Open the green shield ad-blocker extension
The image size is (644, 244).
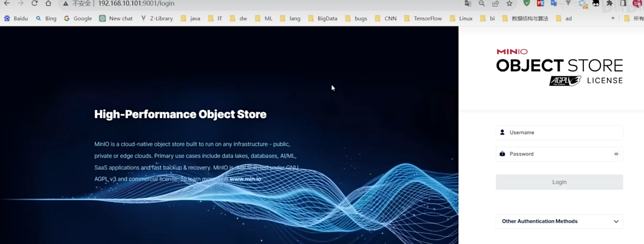[526, 3]
